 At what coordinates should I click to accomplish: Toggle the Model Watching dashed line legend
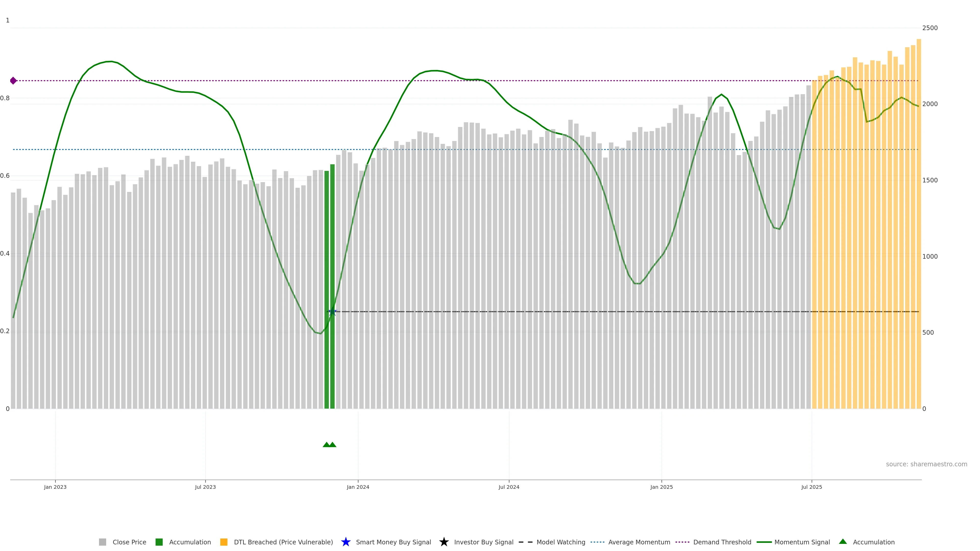click(525, 542)
